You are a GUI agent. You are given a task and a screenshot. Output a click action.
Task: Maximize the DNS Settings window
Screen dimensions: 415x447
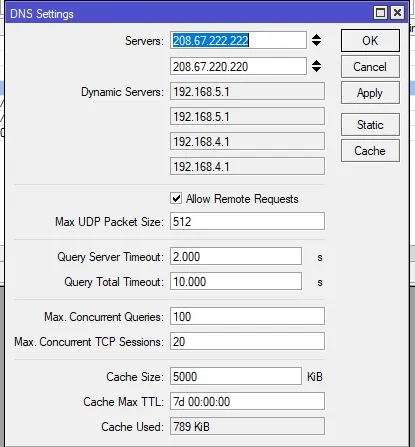tap(380, 13)
